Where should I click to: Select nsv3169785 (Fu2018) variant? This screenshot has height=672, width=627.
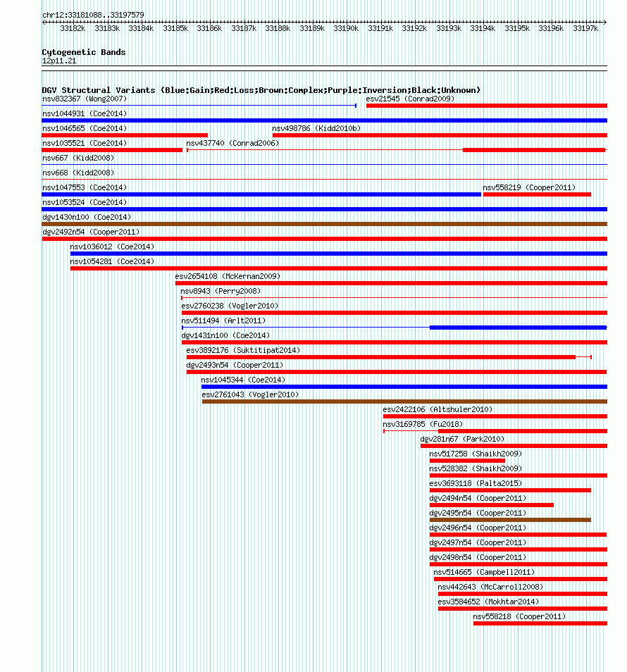click(x=423, y=424)
